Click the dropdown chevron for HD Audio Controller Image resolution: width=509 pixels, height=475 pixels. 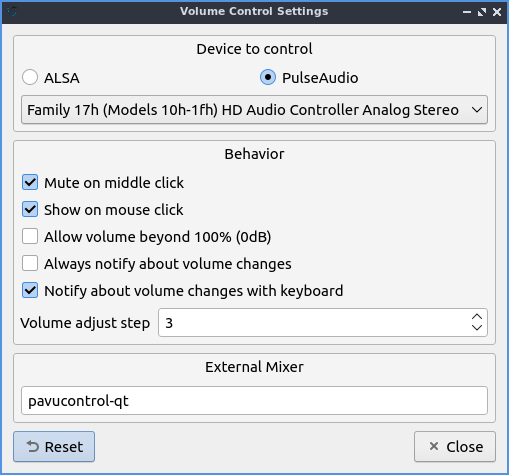click(477, 110)
